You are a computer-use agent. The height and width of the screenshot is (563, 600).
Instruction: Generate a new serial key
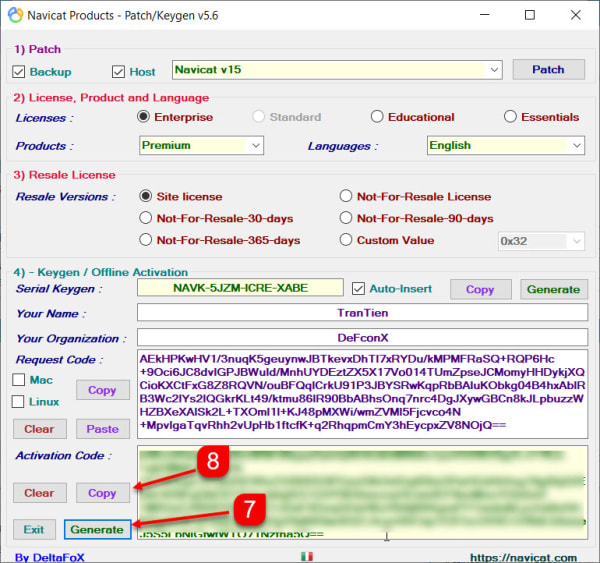554,289
